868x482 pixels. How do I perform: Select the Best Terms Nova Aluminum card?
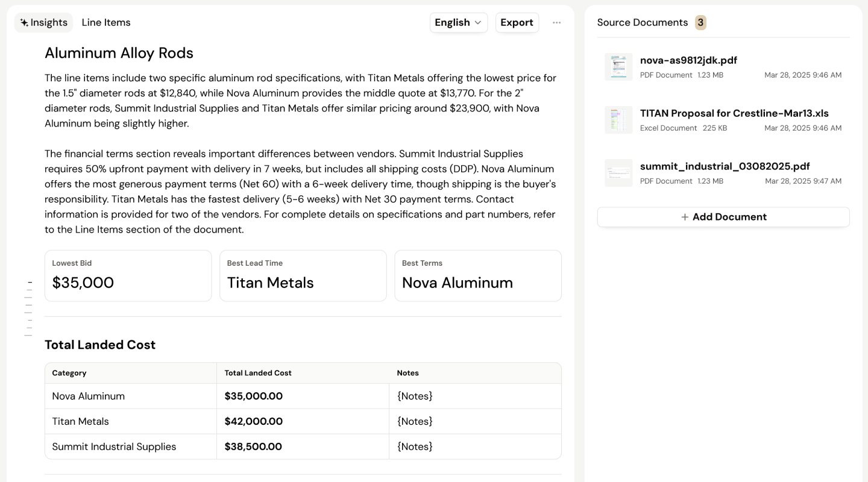[x=478, y=276]
